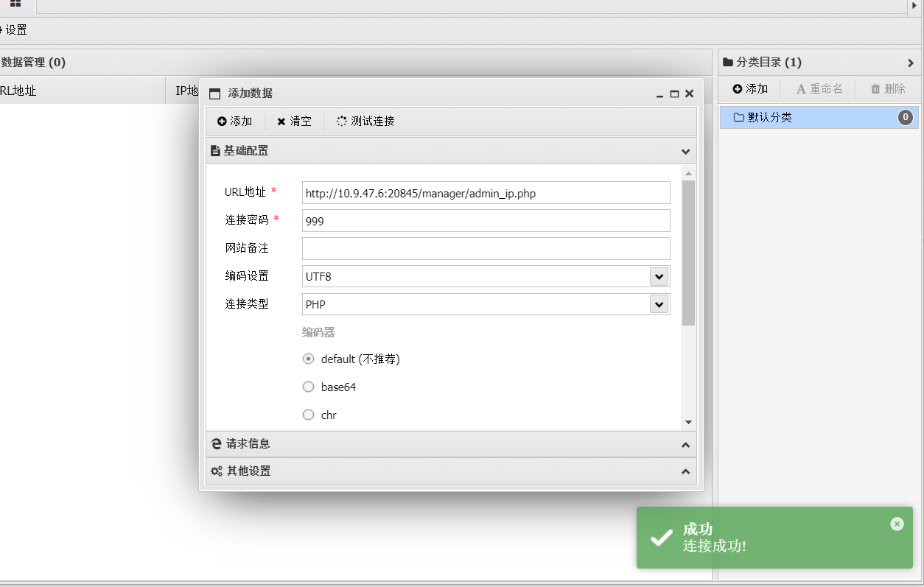This screenshot has height=587, width=924.
Task: Click 测试连接 to test connection
Action: click(x=365, y=122)
